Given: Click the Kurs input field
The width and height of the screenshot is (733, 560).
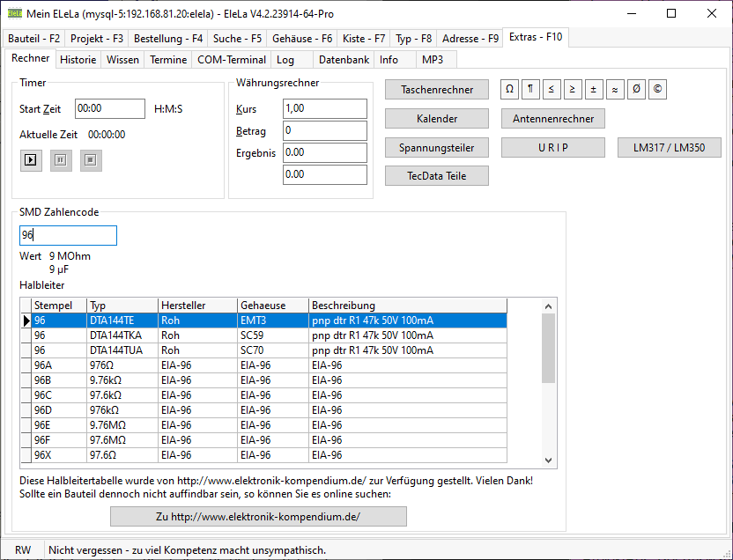Looking at the screenshot, I should point(324,108).
